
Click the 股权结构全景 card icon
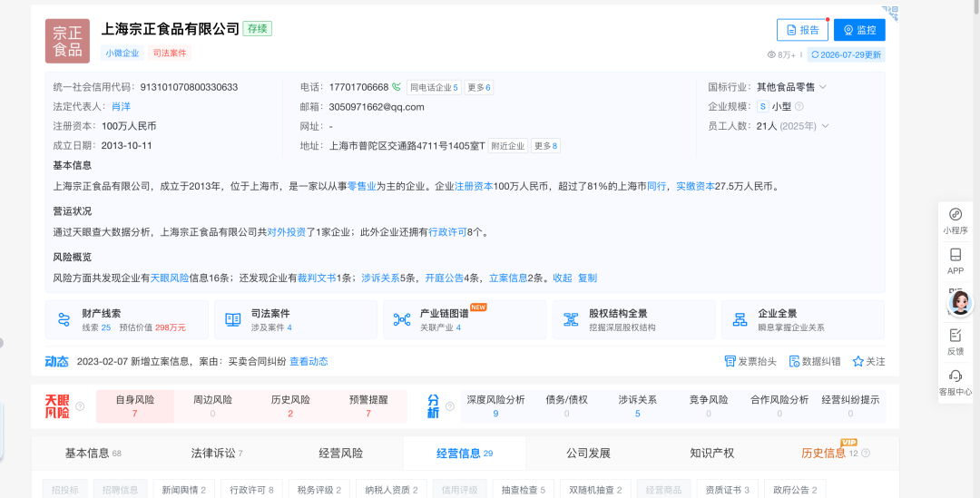pos(571,320)
